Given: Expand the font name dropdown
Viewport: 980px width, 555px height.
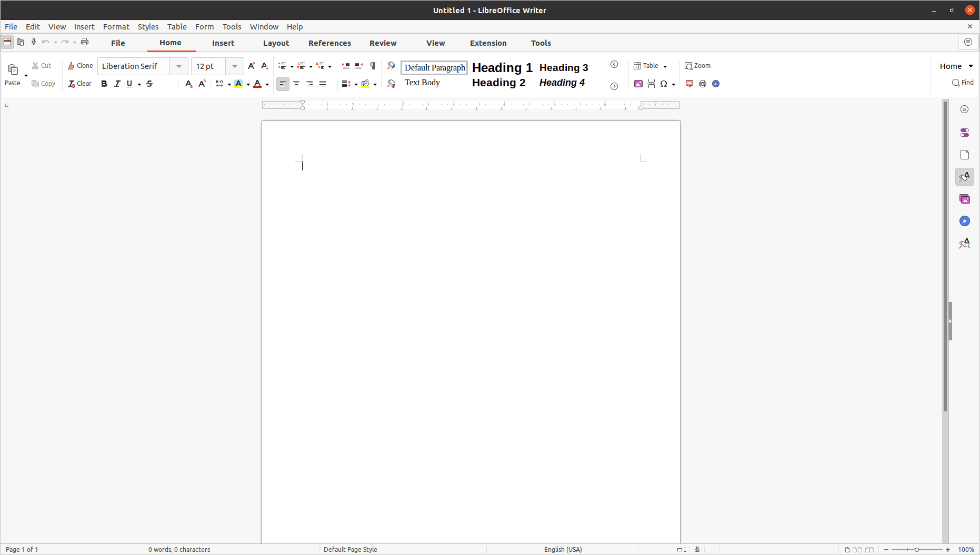Looking at the screenshot, I should [x=179, y=66].
